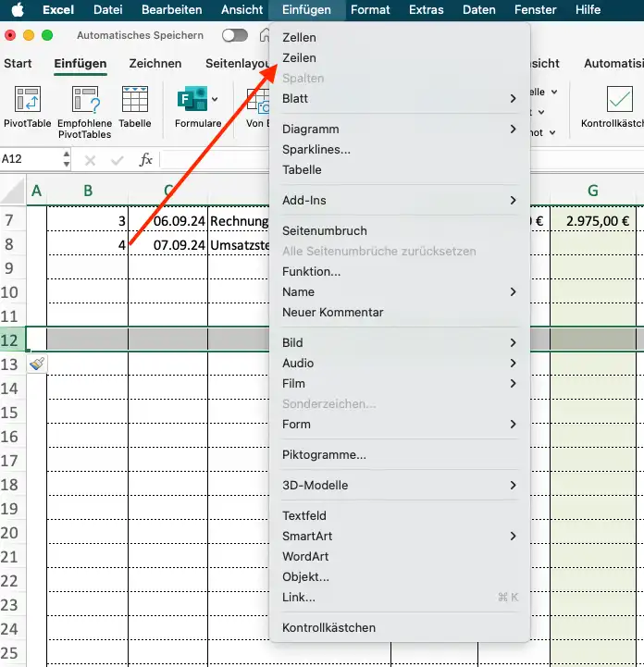Select WordArt menu entry
This screenshot has width=644, height=667.
point(400,556)
